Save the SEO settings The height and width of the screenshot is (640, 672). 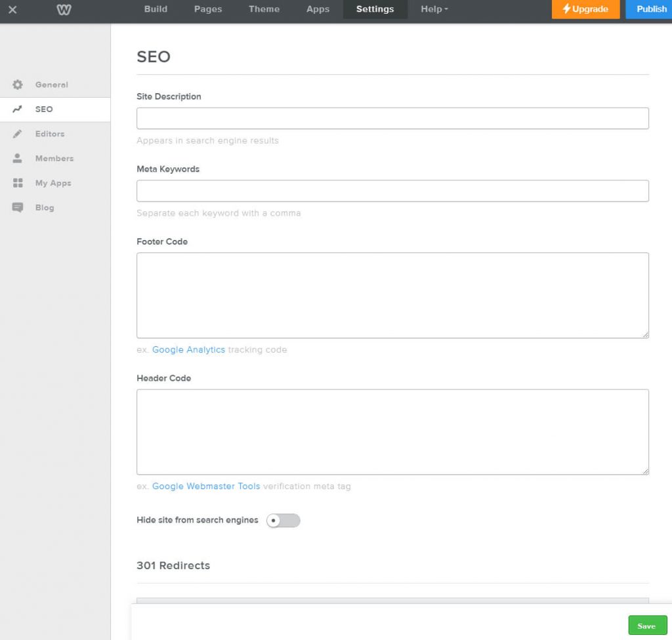click(x=647, y=625)
